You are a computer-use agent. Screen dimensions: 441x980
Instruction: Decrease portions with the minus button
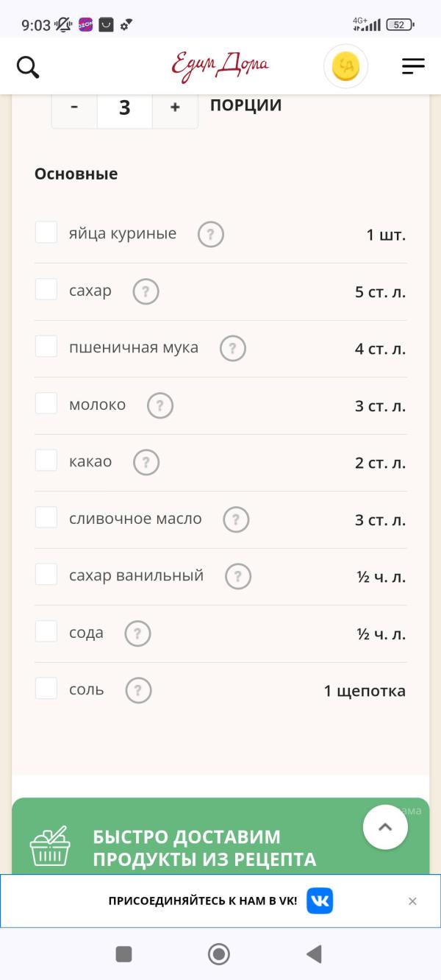click(x=74, y=107)
